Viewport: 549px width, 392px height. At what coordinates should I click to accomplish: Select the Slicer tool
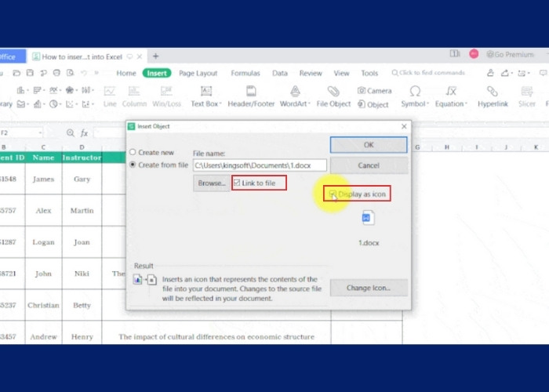pos(527,96)
